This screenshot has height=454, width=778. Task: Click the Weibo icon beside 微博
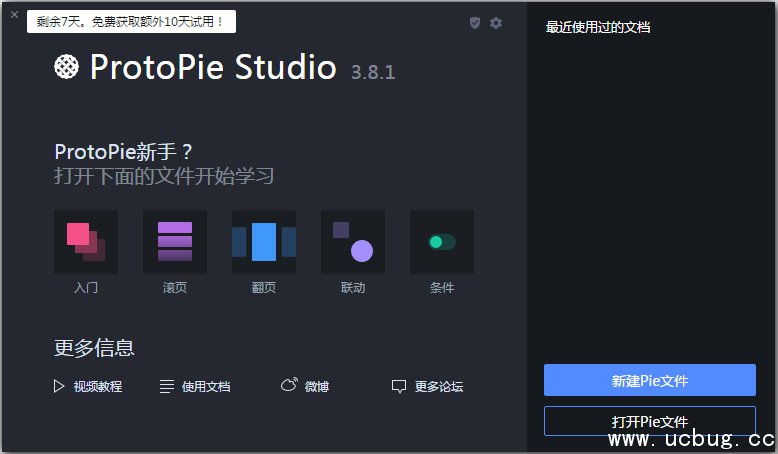click(289, 386)
